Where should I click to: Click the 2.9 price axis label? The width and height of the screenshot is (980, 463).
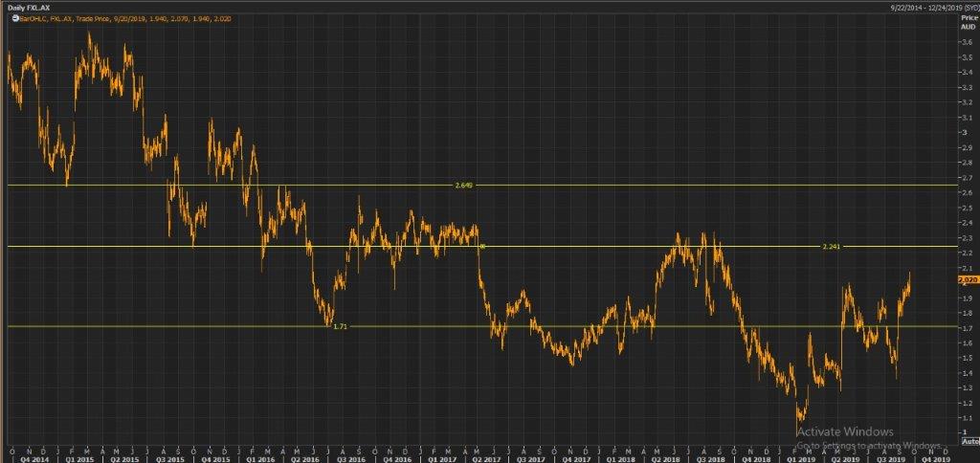click(966, 148)
